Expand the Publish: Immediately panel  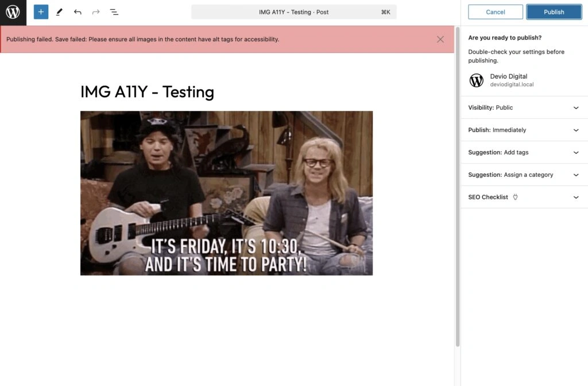(576, 130)
